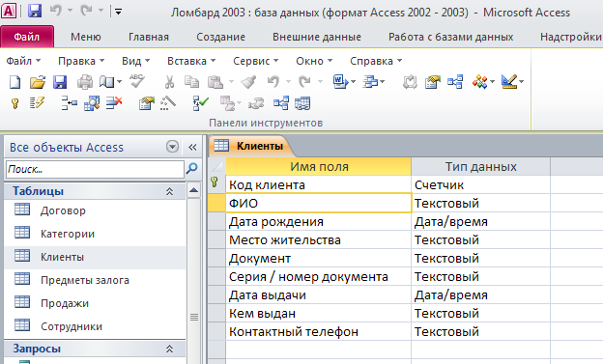The image size is (603, 364).
Task: Open a file with the folder icon
Action: pyautogui.click(x=38, y=82)
